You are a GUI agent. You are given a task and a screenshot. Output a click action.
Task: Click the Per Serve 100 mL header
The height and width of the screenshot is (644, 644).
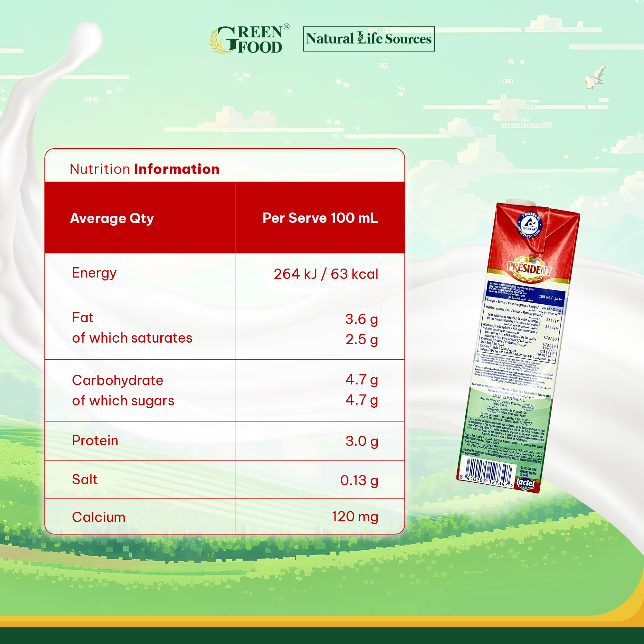pos(320,218)
